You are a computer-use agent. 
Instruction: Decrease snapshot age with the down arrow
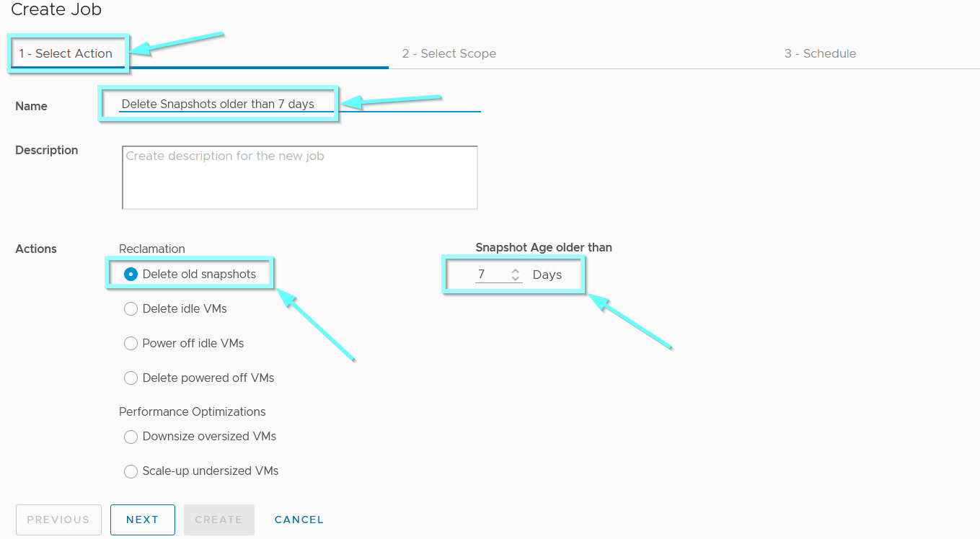coord(515,278)
